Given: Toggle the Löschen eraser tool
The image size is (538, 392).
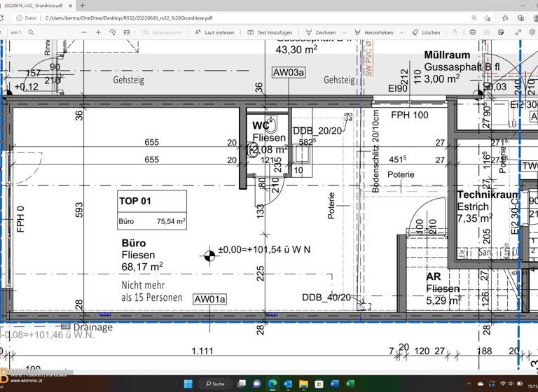Looking at the screenshot, I should click(x=426, y=32).
